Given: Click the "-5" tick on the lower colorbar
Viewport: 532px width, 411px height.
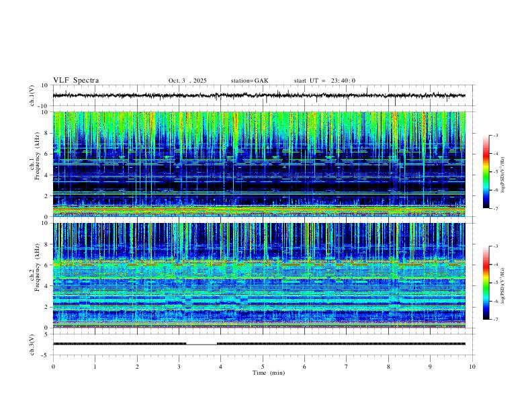Looking at the screenshot, I should coord(495,283).
